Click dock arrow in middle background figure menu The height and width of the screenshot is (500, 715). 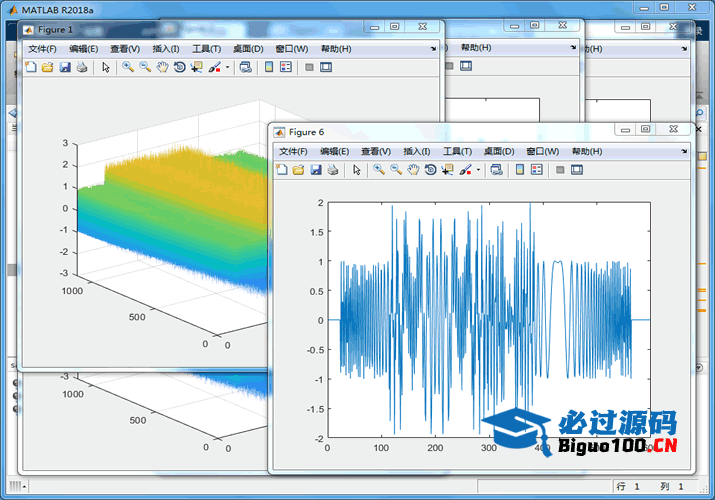pos(573,47)
